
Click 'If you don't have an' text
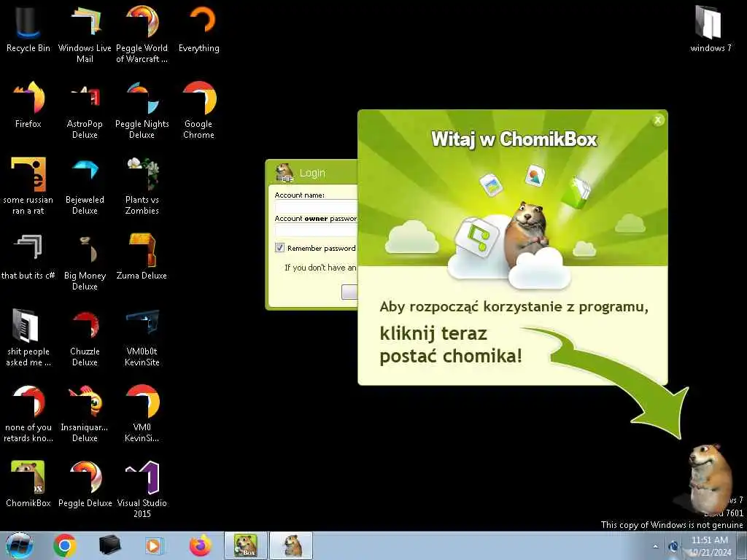(x=321, y=268)
